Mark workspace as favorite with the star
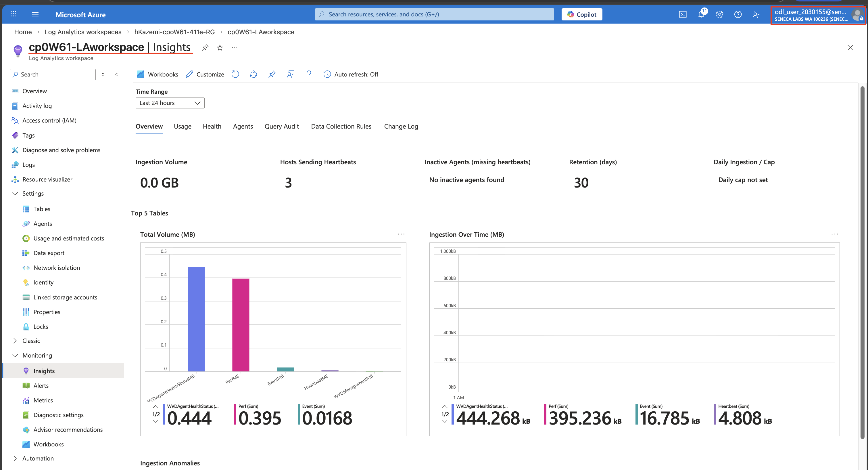The width and height of the screenshot is (868, 470). click(x=220, y=47)
